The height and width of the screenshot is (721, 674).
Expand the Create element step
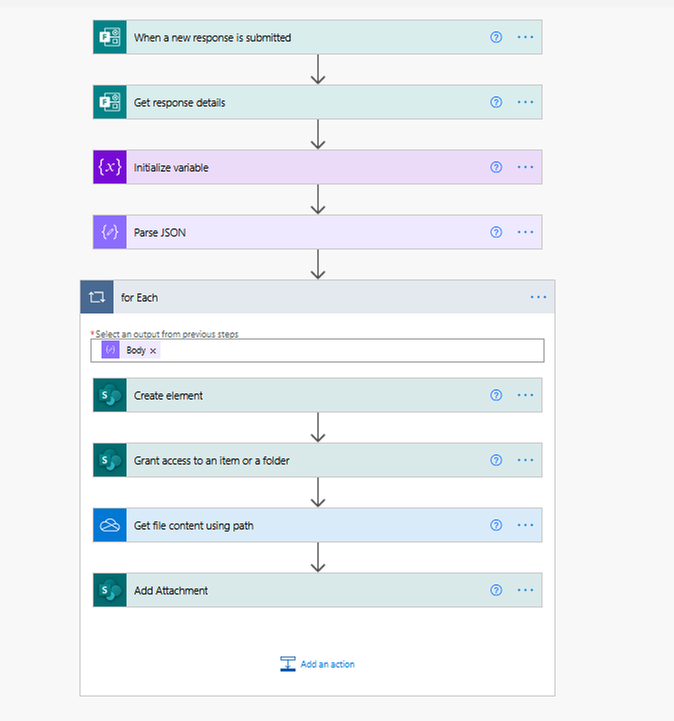[x=300, y=395]
